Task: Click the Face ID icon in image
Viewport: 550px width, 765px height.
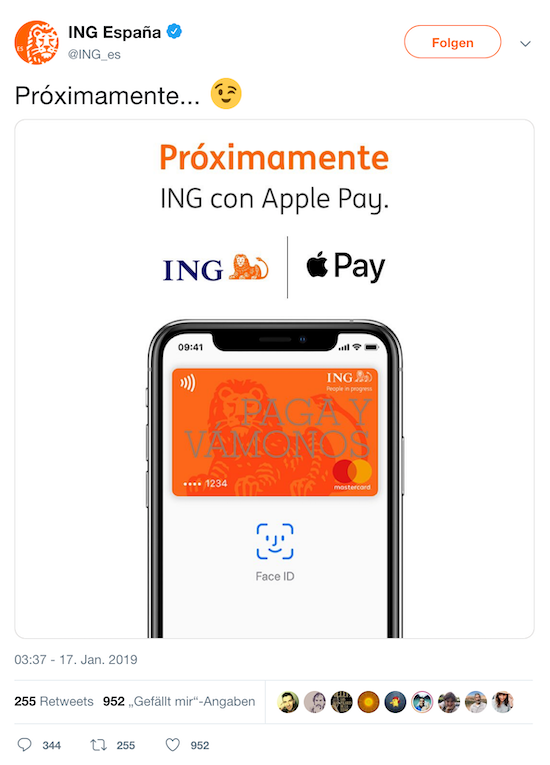Action: pyautogui.click(x=275, y=541)
